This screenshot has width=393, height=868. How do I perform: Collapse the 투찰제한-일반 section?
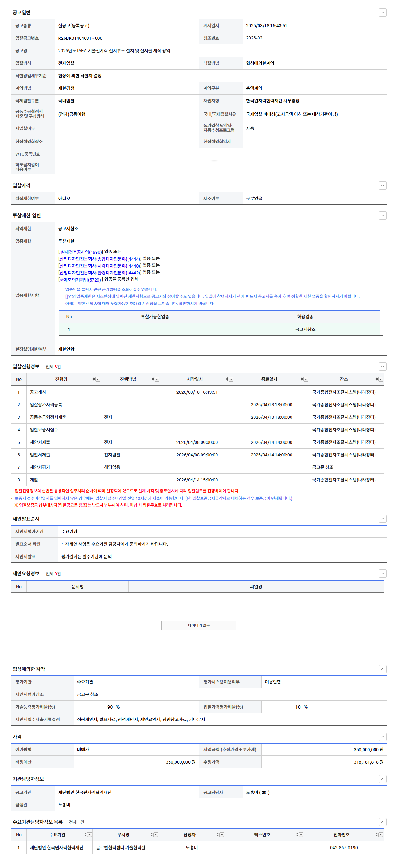click(x=382, y=215)
